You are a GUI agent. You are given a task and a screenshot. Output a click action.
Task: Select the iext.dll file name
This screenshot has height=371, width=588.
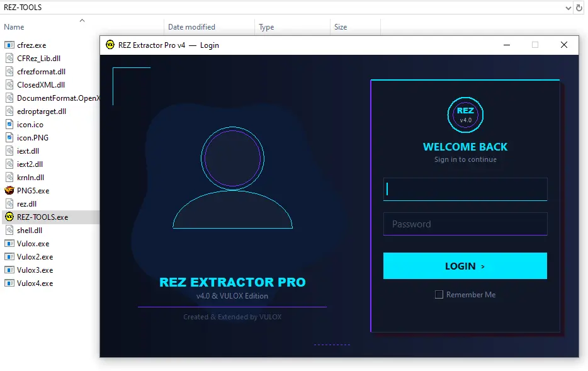(x=28, y=151)
